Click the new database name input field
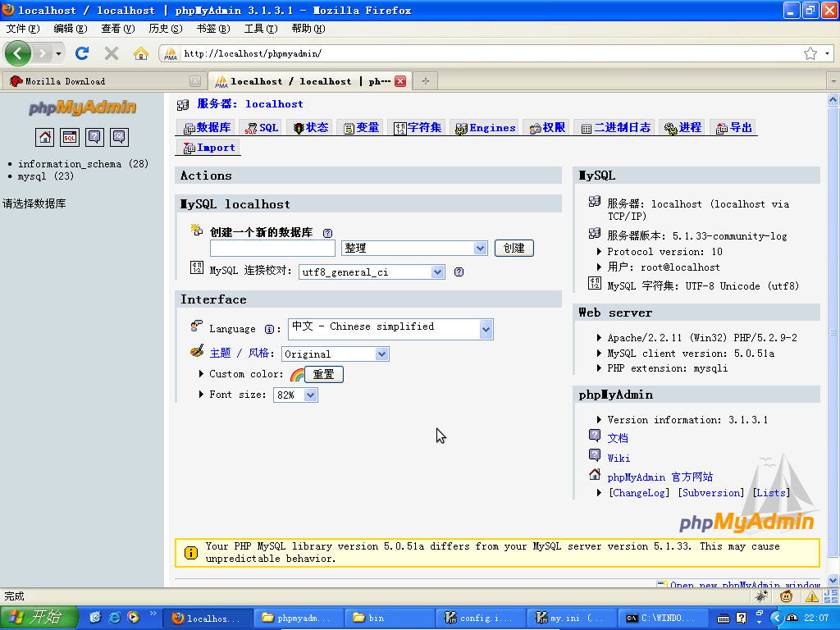Screen dimensions: 840x630 [272, 248]
